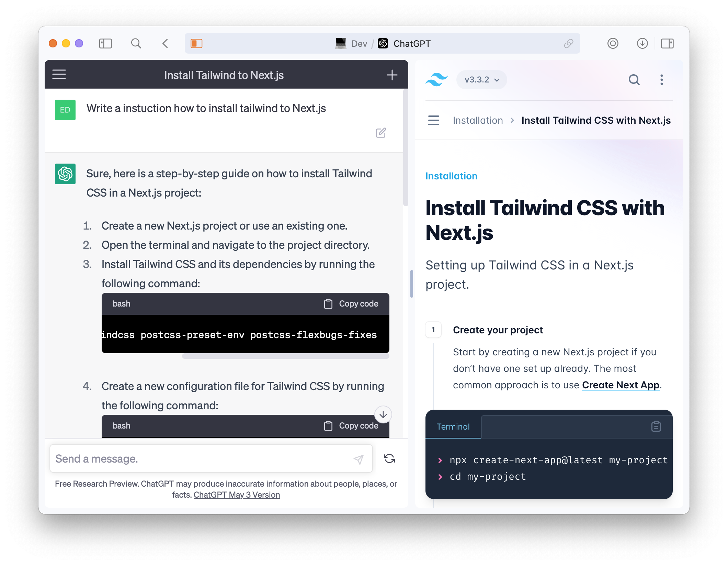Image resolution: width=728 pixels, height=565 pixels.
Task: Click the step 1 number badge
Action: (433, 330)
